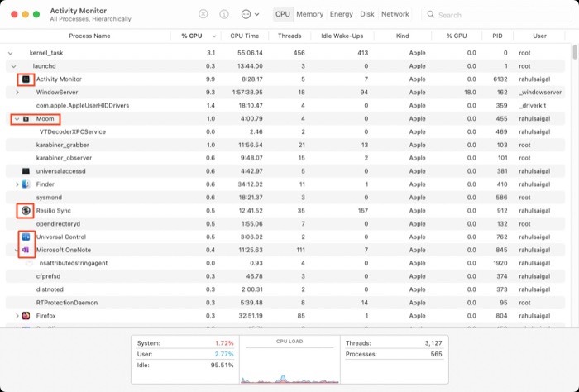Select the launchd process row
The image size is (579, 392).
[x=285, y=66]
